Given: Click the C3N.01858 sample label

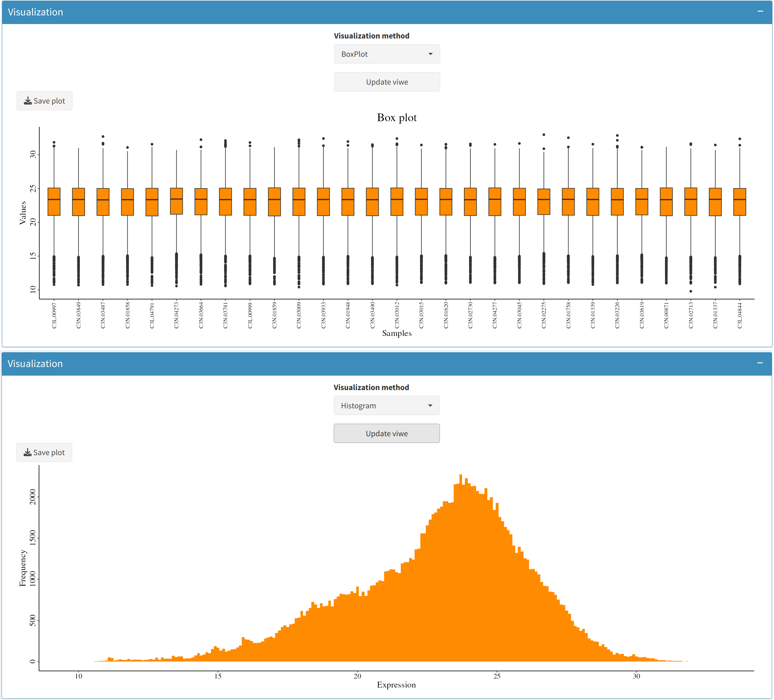Looking at the screenshot, I should click(x=128, y=315).
